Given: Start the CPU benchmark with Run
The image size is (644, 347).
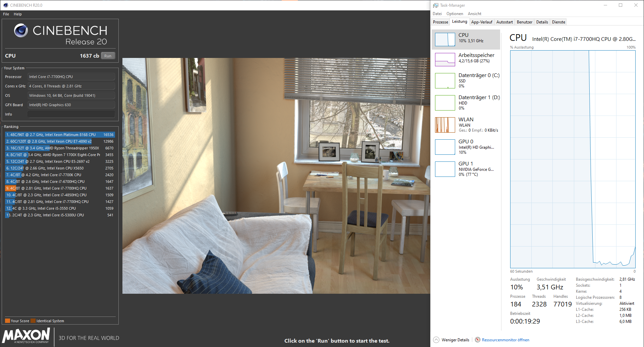Looking at the screenshot, I should pyautogui.click(x=108, y=56).
